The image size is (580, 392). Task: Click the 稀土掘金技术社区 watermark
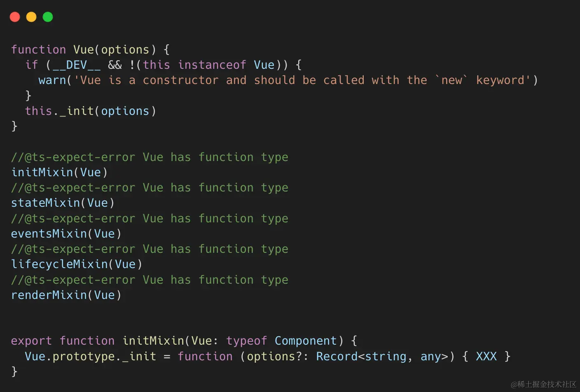coord(543,384)
